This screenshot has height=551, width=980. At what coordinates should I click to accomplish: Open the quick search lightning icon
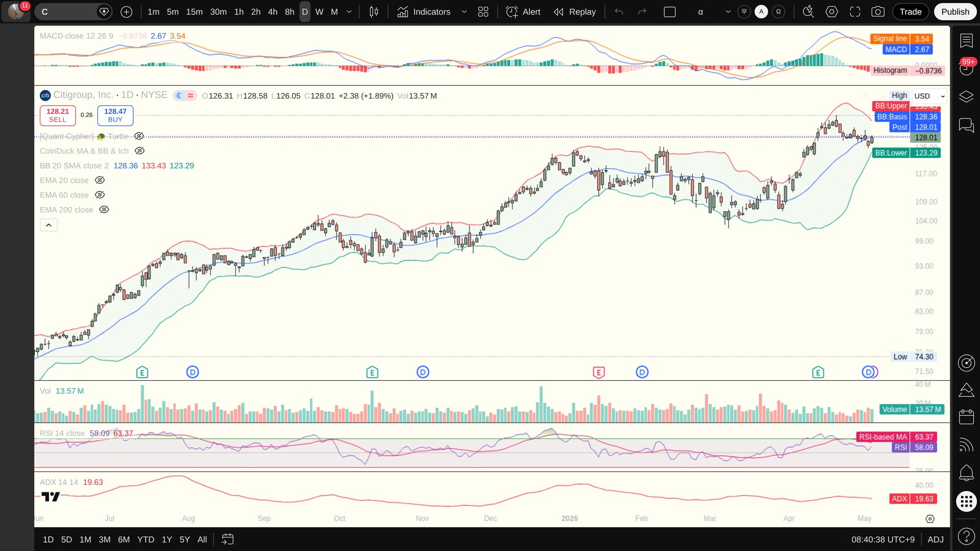coord(809,12)
